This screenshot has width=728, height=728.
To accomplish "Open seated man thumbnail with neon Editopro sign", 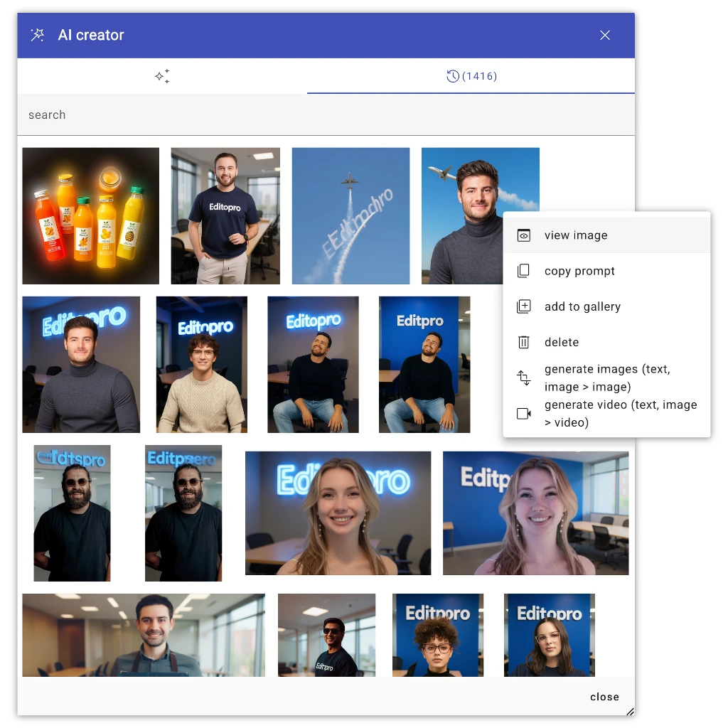I will tap(313, 365).
